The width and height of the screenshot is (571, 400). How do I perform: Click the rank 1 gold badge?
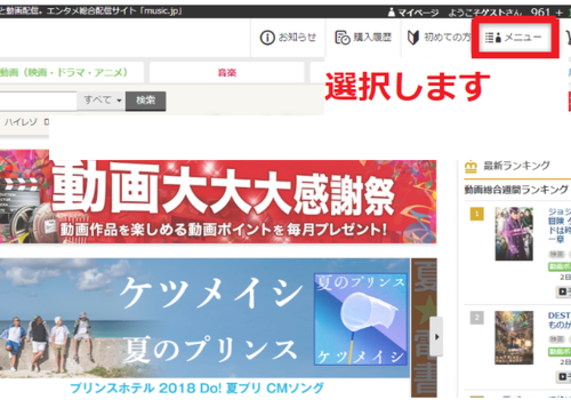pyautogui.click(x=477, y=214)
